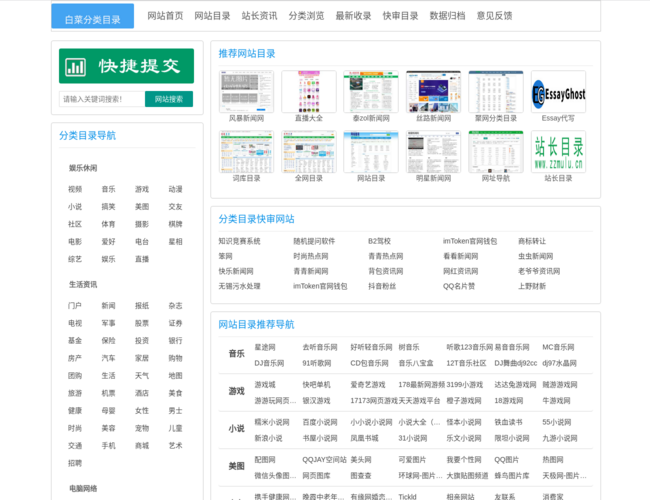Click the 搞笑 category link

point(108,207)
